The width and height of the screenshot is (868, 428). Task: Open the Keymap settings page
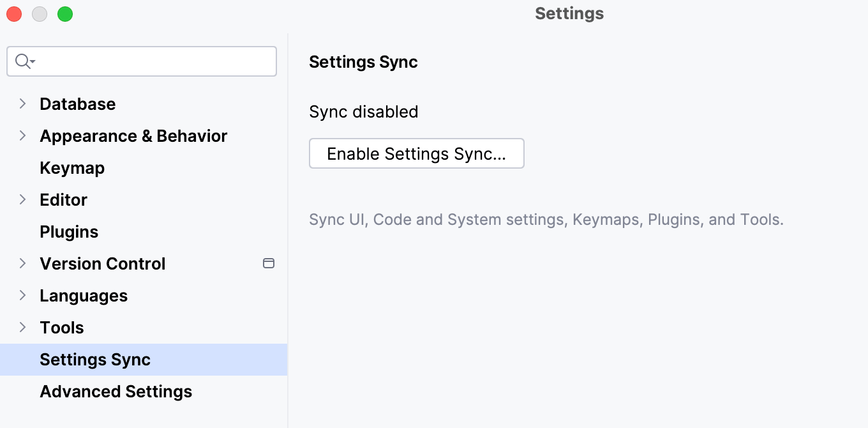72,167
